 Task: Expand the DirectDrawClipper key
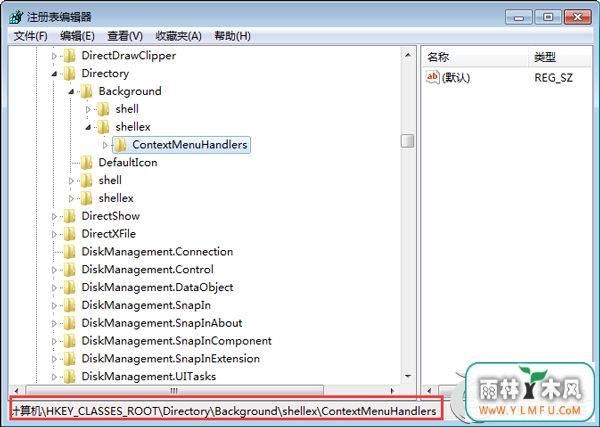54,56
